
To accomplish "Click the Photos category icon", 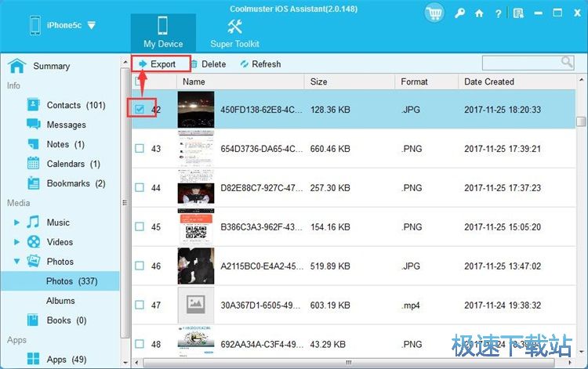I will [34, 261].
